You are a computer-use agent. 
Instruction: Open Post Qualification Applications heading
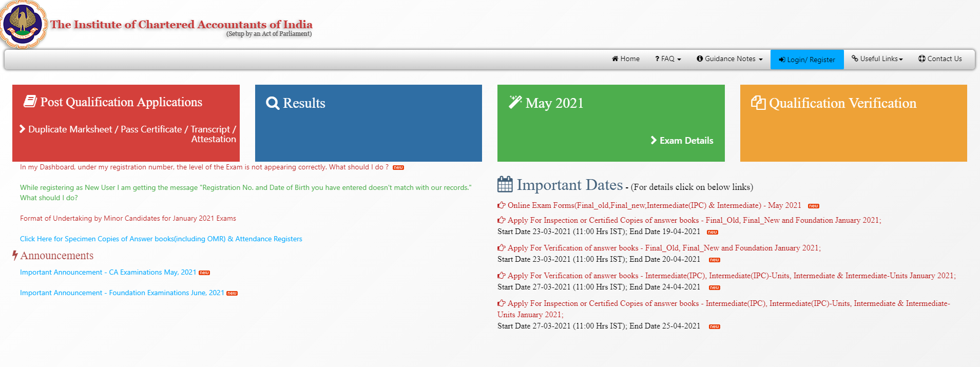pyautogui.click(x=121, y=102)
